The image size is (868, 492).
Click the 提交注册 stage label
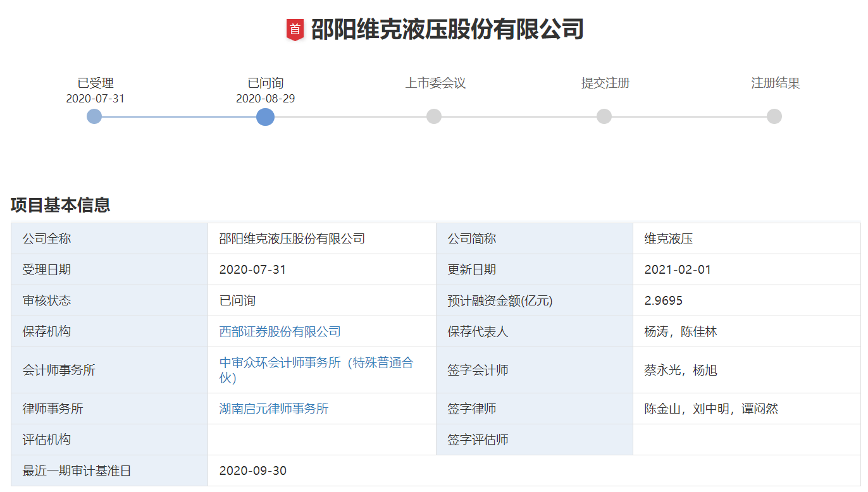coord(605,83)
